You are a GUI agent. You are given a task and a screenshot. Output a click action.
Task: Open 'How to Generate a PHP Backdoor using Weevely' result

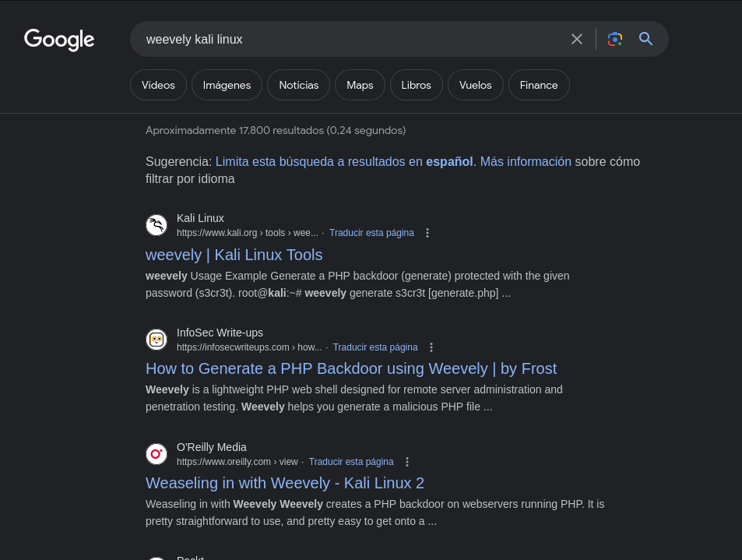click(351, 368)
